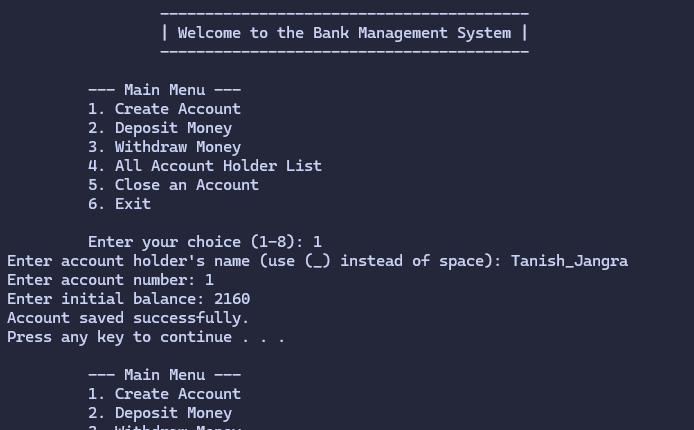This screenshot has height=430, width=694.
Task: Click the dashed line below the welcome banner
Action: point(344,52)
